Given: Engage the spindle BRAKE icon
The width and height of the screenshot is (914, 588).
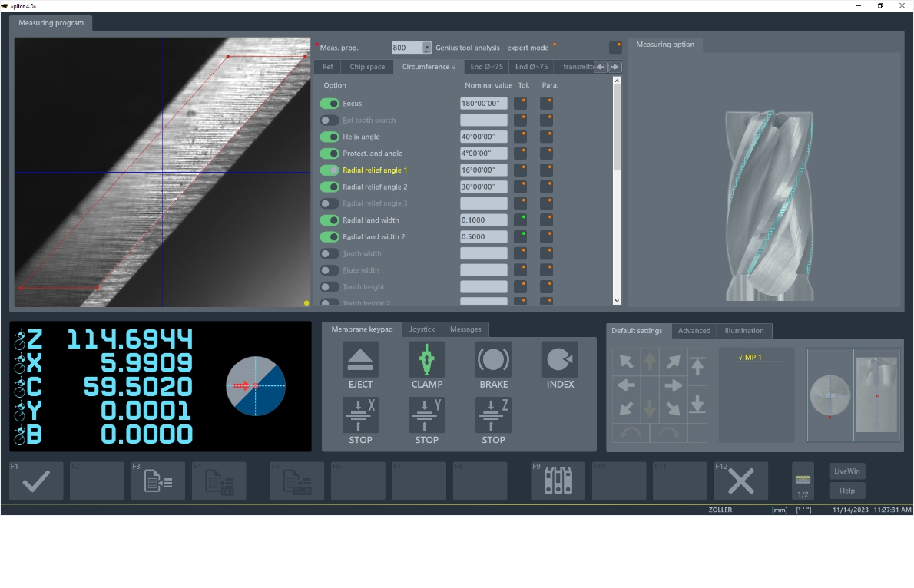Looking at the screenshot, I should (x=493, y=361).
